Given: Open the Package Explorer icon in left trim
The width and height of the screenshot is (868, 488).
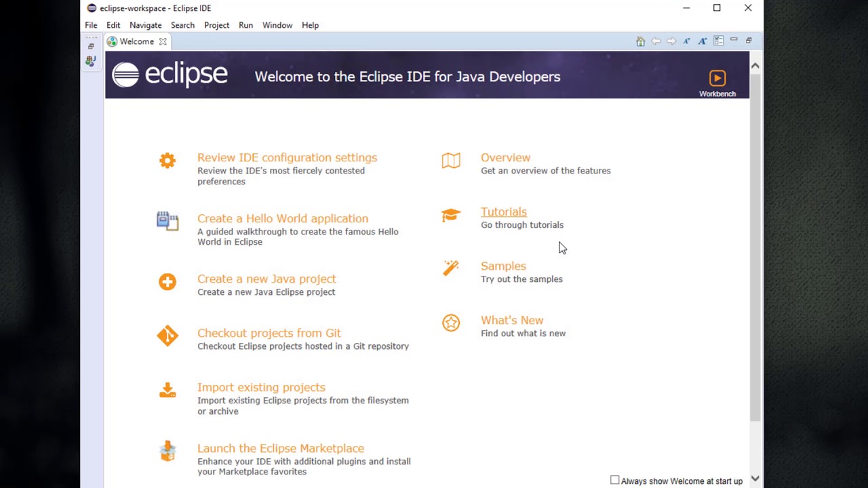Looking at the screenshot, I should [x=91, y=61].
